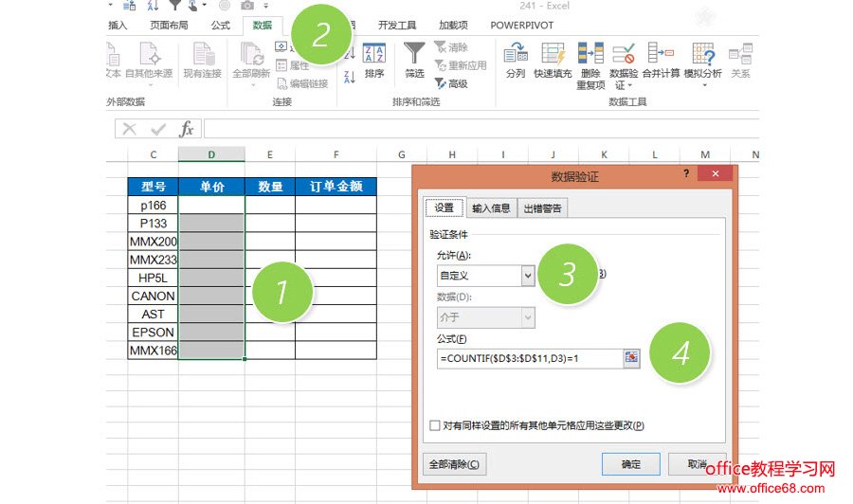Toggle the 筛选 filter funnel

pyautogui.click(x=414, y=61)
